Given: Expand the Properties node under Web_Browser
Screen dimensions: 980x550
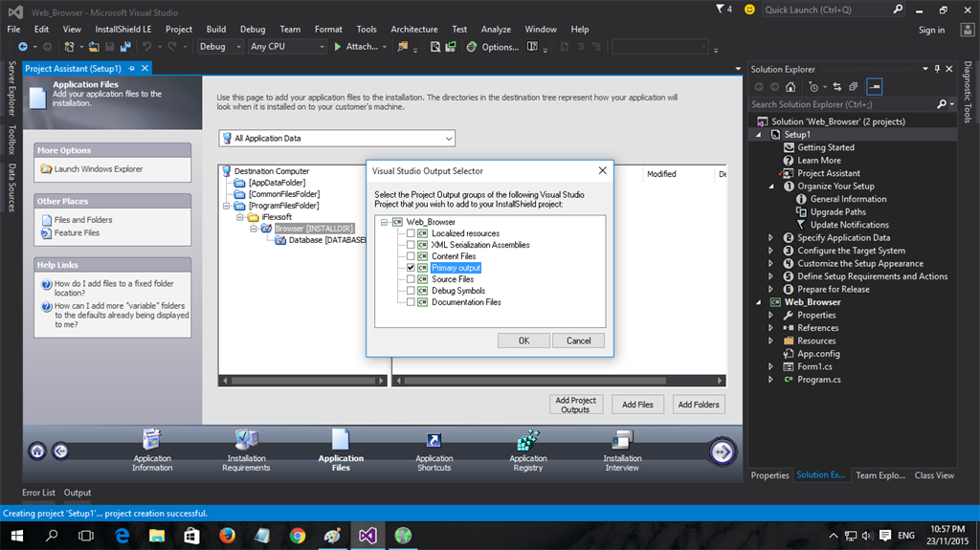Looking at the screenshot, I should (770, 315).
